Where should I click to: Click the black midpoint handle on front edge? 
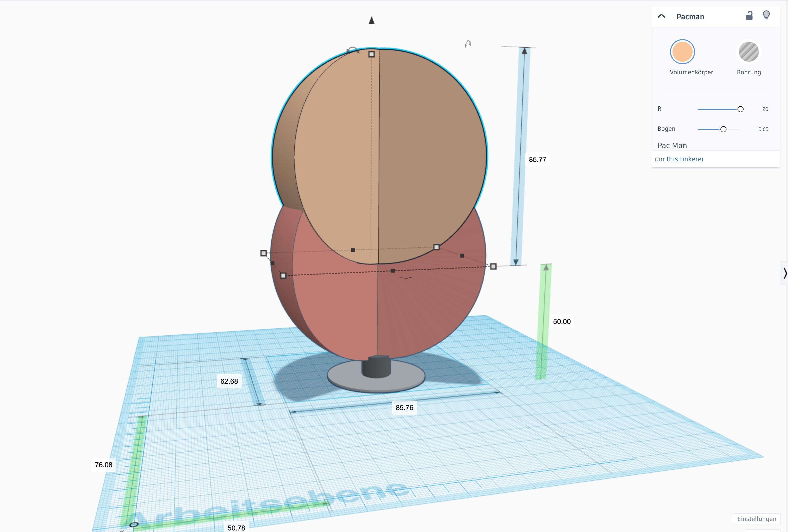pyautogui.click(x=393, y=271)
